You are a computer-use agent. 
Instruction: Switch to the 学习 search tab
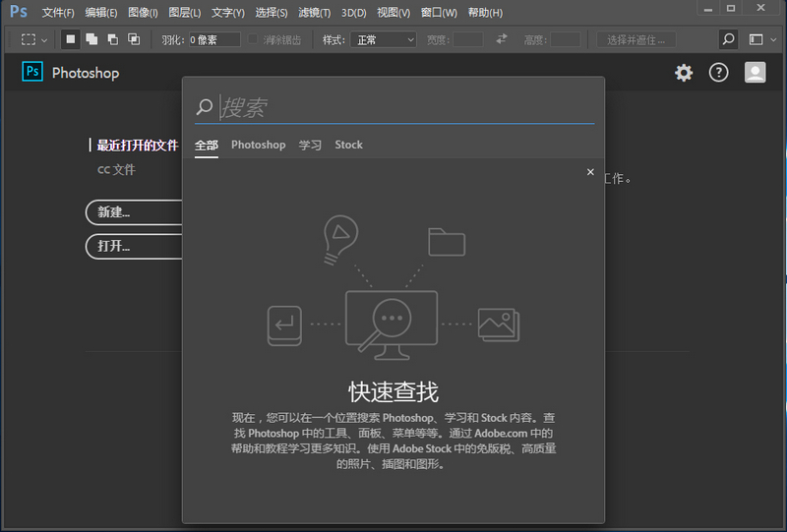pyautogui.click(x=310, y=145)
